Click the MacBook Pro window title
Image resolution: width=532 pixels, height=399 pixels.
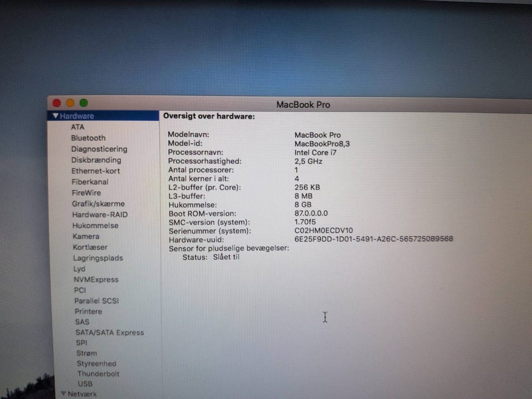303,105
